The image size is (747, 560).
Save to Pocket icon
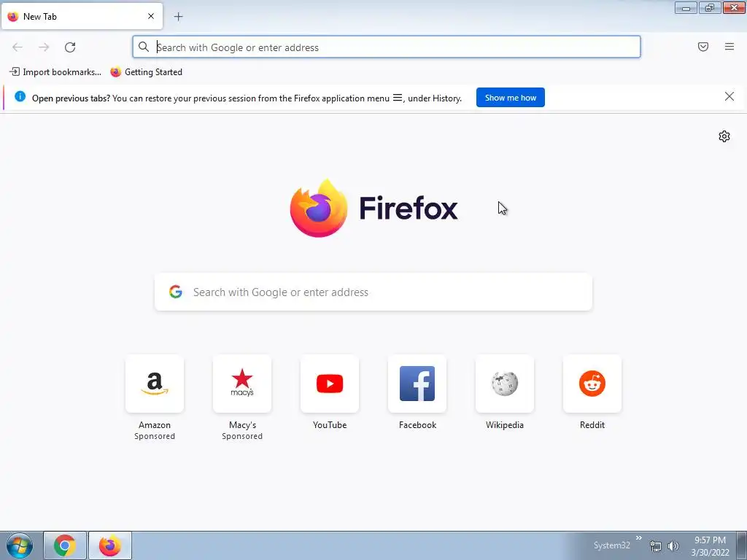click(703, 47)
